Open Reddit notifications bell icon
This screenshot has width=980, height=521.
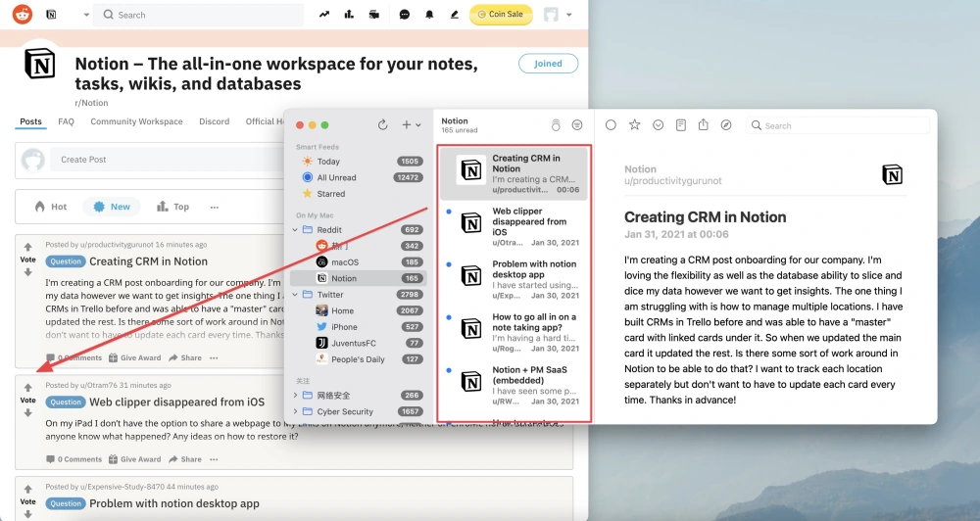point(429,15)
